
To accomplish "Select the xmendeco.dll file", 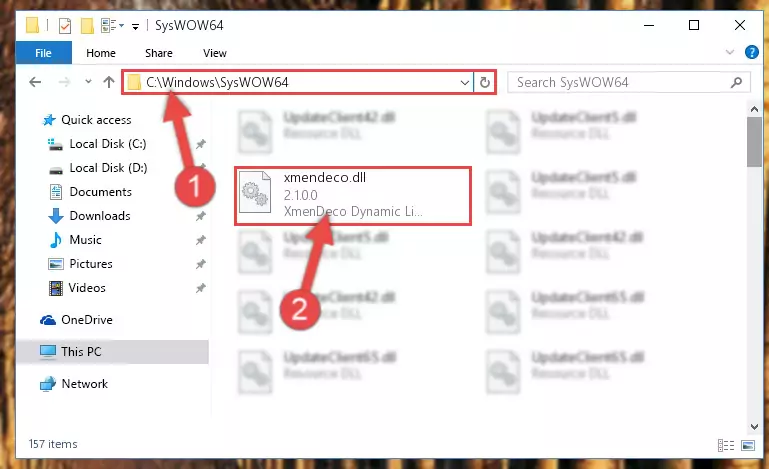I will point(353,196).
